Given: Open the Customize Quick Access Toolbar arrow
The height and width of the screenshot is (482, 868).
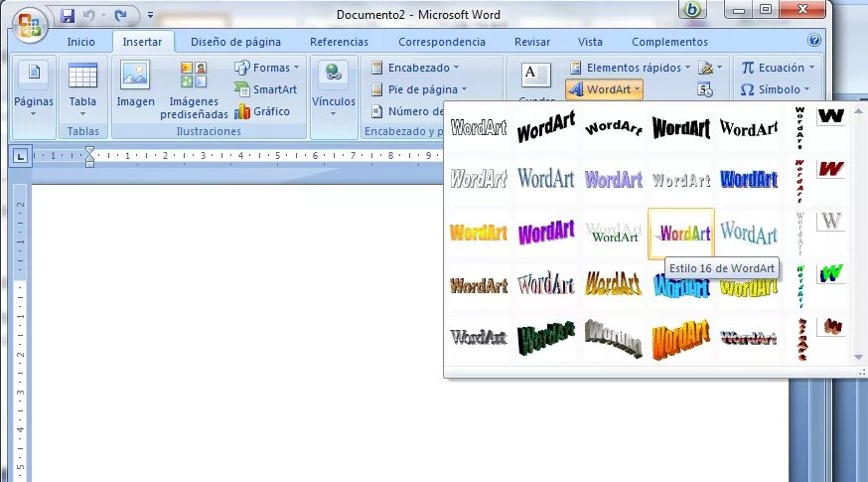Looking at the screenshot, I should pyautogui.click(x=151, y=15).
